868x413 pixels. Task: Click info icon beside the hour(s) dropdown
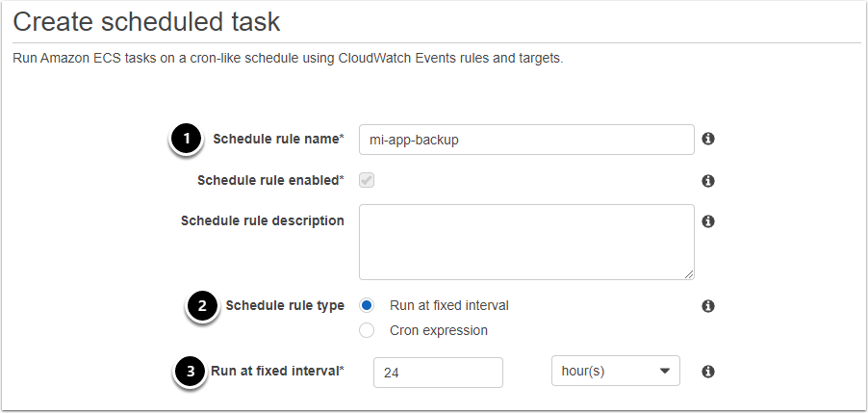coord(708,371)
